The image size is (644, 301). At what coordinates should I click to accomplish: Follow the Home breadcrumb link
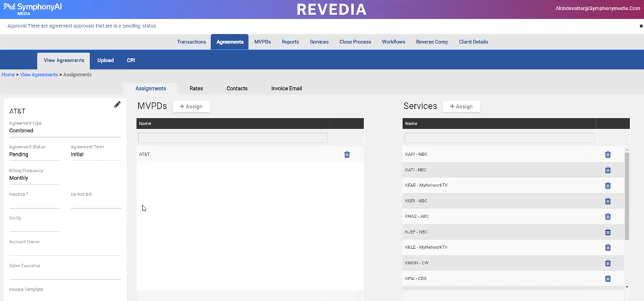coord(8,75)
